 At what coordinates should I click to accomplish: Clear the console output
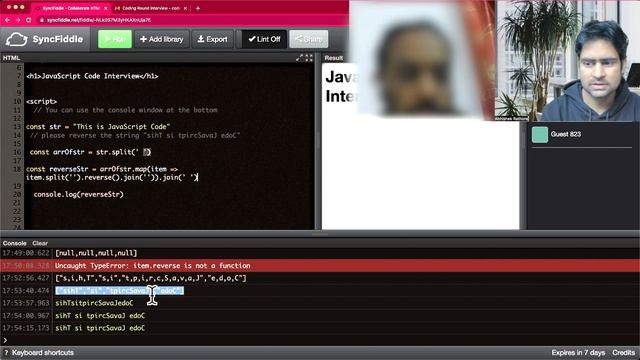click(x=40, y=243)
